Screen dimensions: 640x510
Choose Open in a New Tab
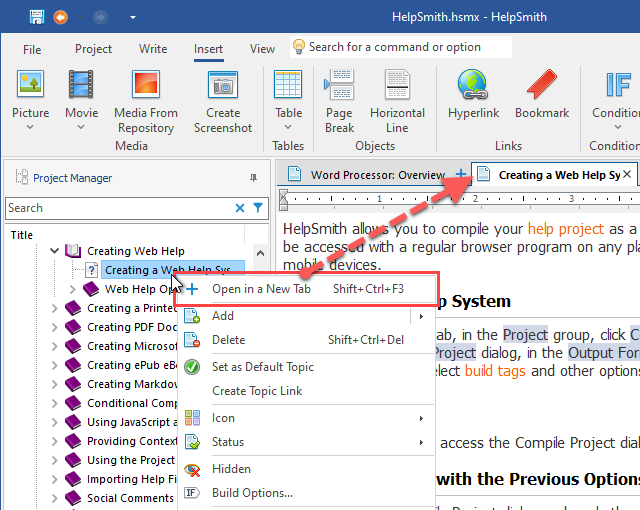306,289
